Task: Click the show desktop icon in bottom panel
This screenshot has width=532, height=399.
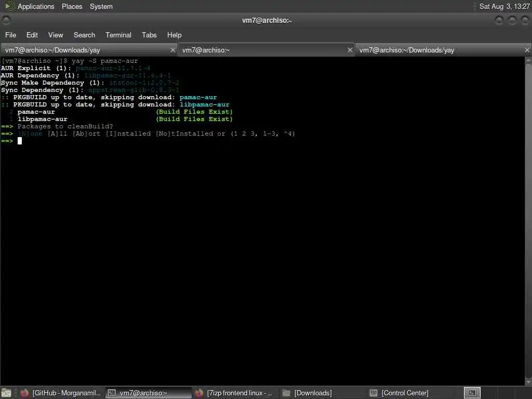Action: point(6,393)
